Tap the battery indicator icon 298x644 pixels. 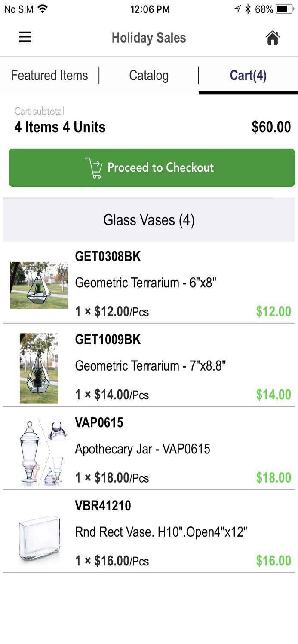(284, 9)
